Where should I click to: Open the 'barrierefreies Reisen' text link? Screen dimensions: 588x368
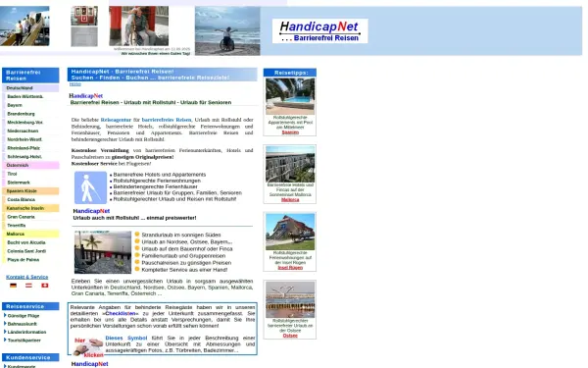point(167,120)
